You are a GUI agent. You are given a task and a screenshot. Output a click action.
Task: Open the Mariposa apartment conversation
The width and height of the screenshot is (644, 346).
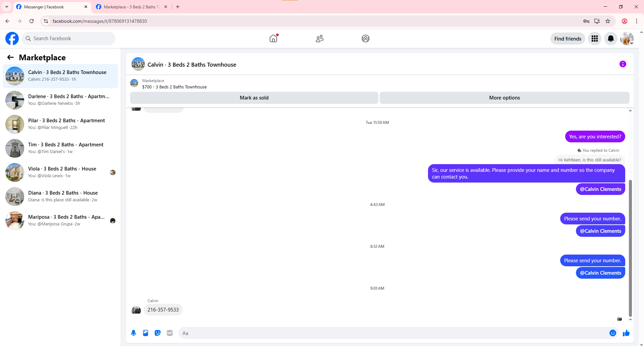[60, 221]
